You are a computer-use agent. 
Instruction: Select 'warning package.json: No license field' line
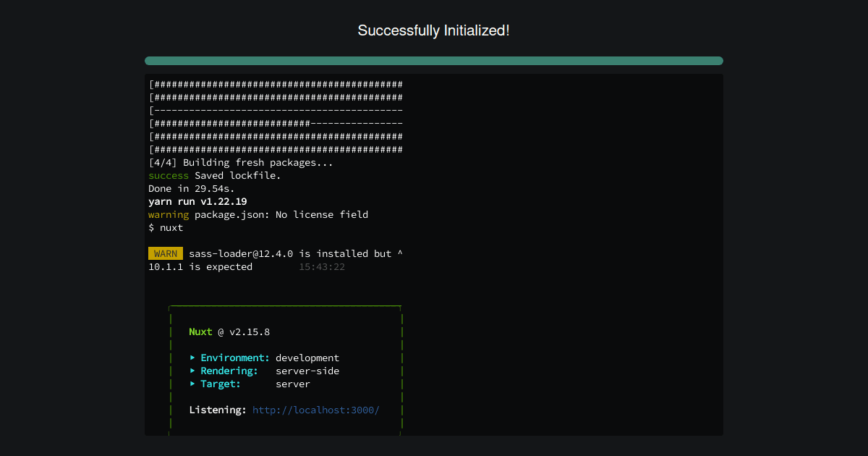[x=258, y=214]
